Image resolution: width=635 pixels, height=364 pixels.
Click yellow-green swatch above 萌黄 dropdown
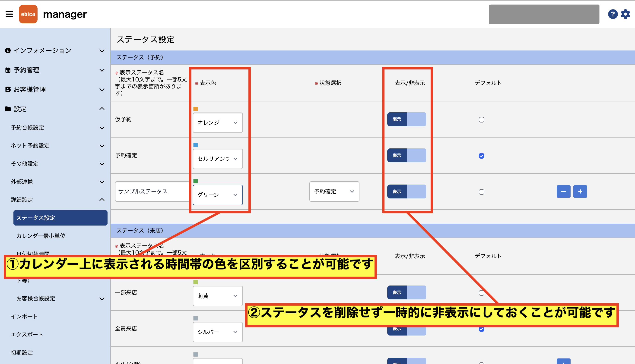pyautogui.click(x=196, y=282)
